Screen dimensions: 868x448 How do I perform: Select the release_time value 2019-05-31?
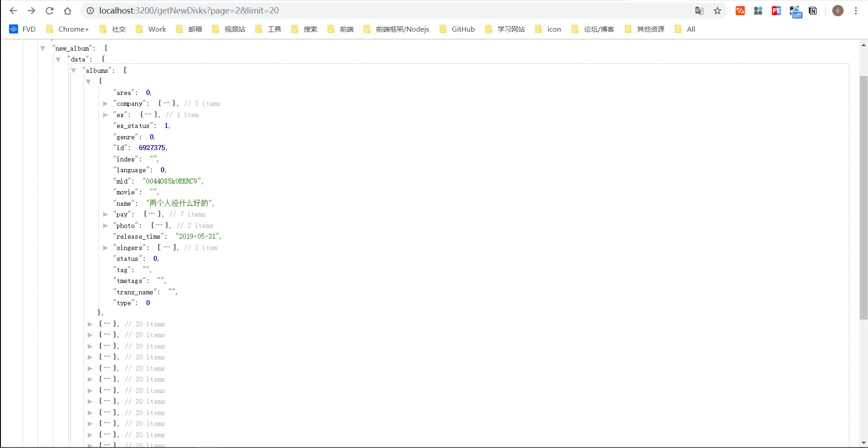(198, 236)
